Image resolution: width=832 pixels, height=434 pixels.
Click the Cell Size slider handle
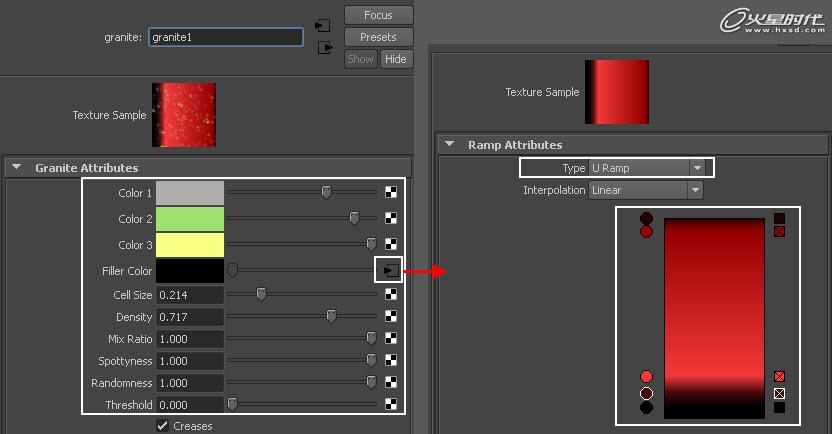click(x=261, y=294)
